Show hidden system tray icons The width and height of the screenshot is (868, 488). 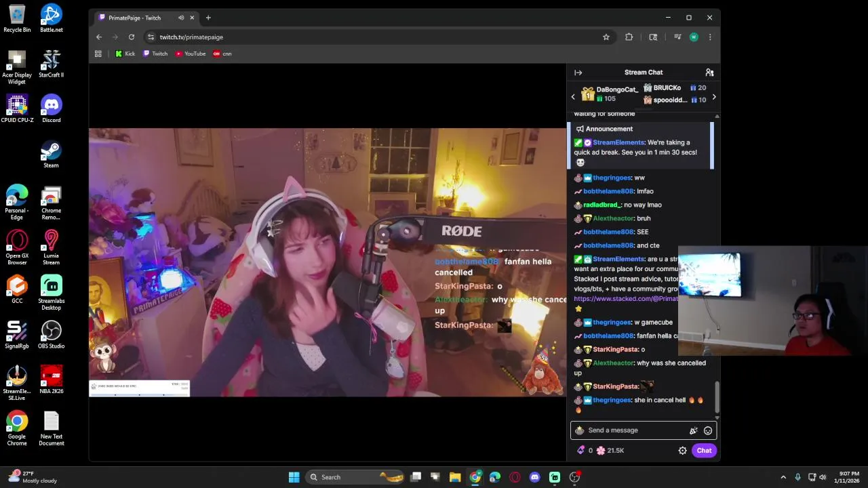[783, 477]
